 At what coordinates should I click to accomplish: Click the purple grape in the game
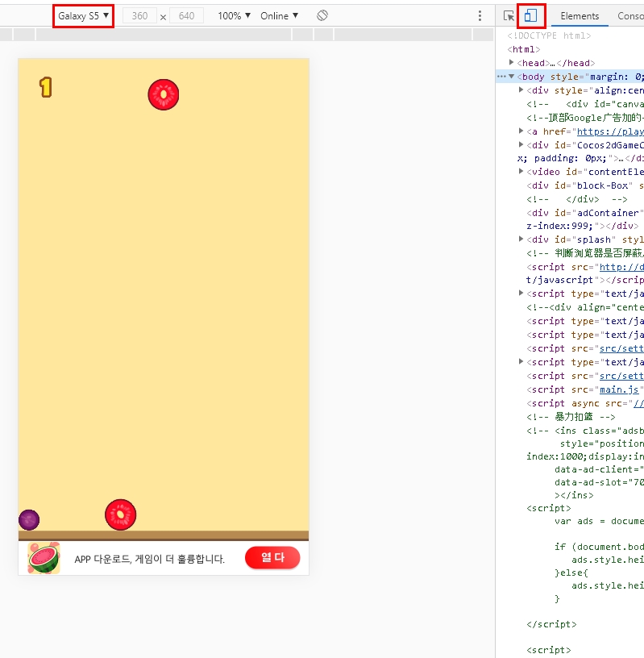click(29, 520)
